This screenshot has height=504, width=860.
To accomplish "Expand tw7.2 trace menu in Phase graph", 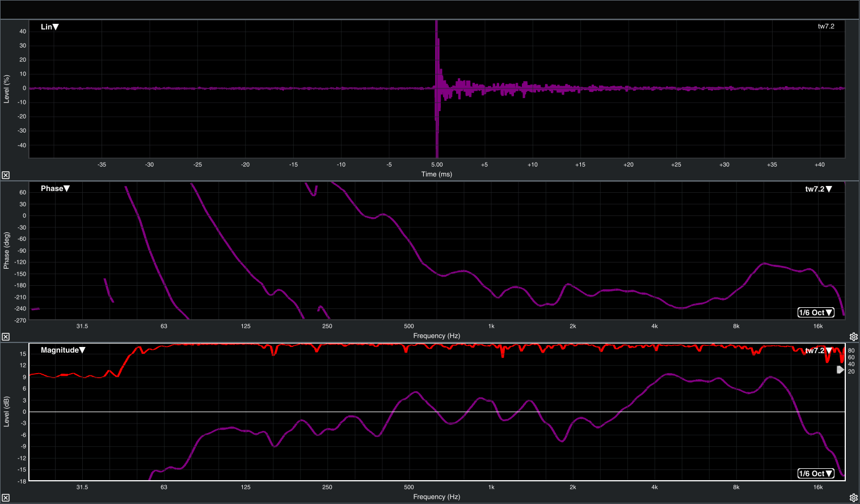I will (x=819, y=189).
